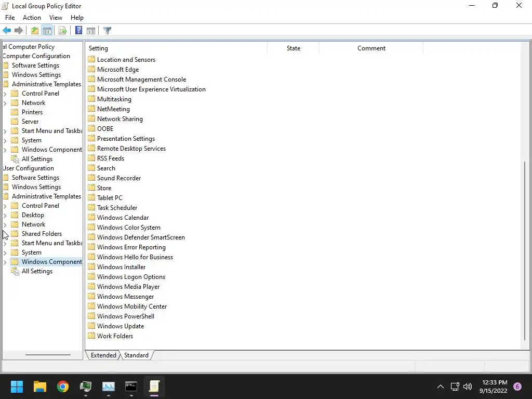Viewport: 532px width, 399px height.
Task: Select Task Scheduler folder
Action: coord(117,207)
